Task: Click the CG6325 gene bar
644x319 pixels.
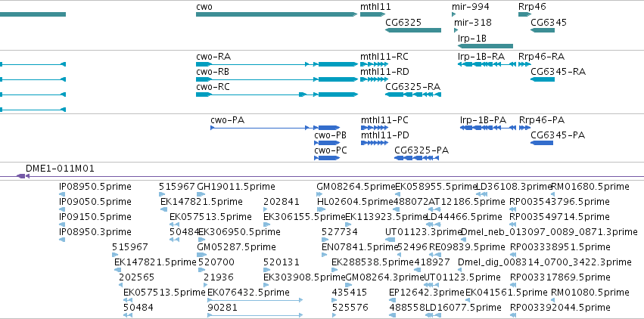Action: pos(412,30)
